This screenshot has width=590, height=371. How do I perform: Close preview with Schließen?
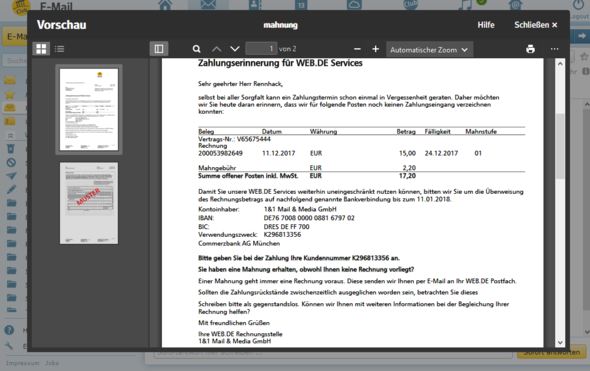tap(535, 25)
